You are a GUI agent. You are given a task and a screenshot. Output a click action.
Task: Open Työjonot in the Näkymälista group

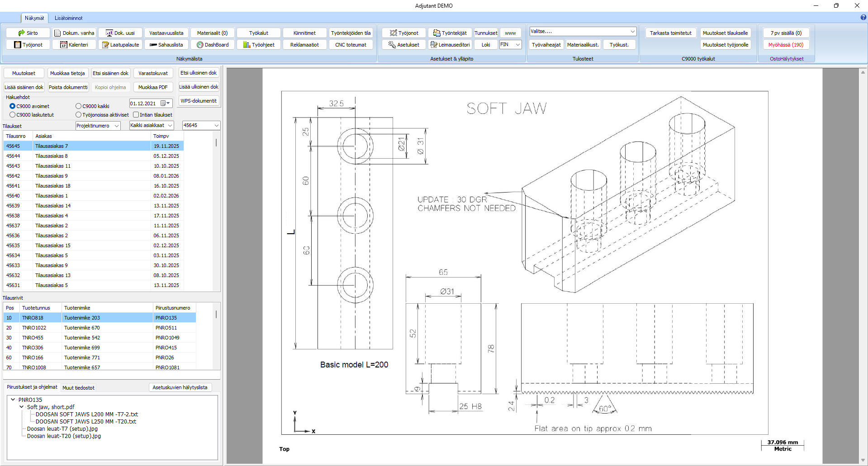coord(28,45)
